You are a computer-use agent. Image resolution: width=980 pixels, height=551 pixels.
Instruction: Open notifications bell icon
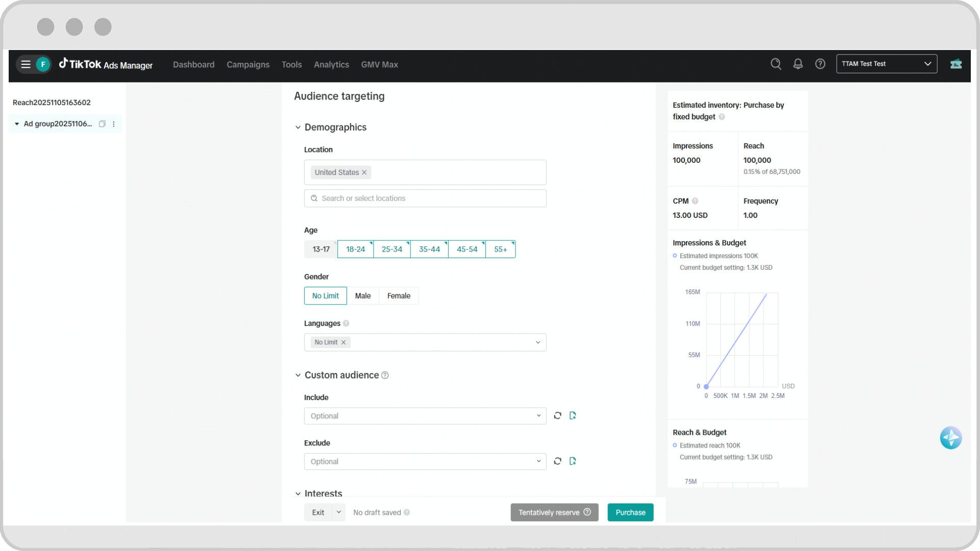point(798,64)
